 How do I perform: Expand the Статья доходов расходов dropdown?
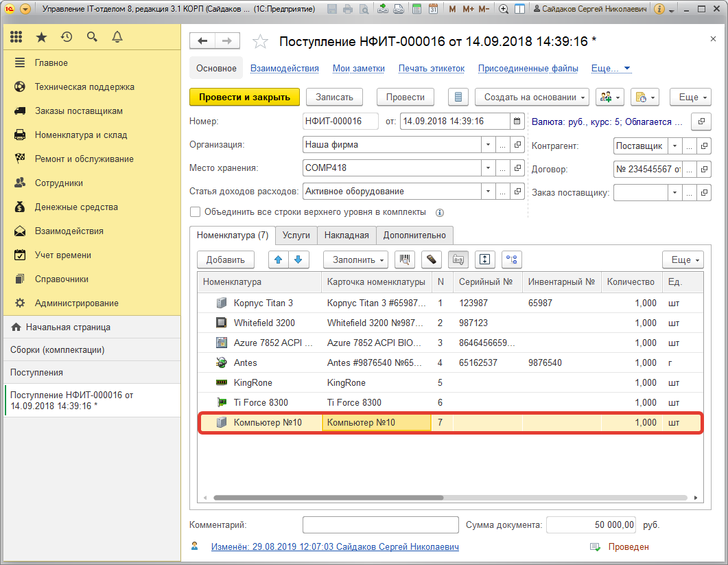click(488, 191)
